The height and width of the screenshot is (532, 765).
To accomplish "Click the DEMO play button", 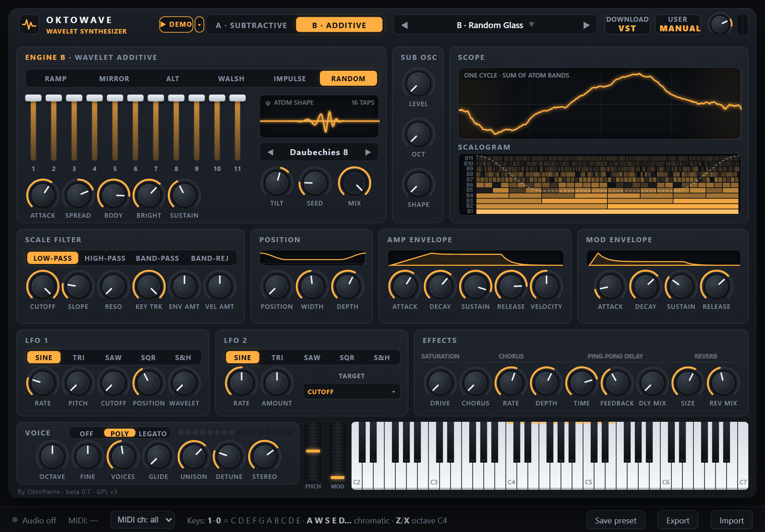I will [x=176, y=24].
